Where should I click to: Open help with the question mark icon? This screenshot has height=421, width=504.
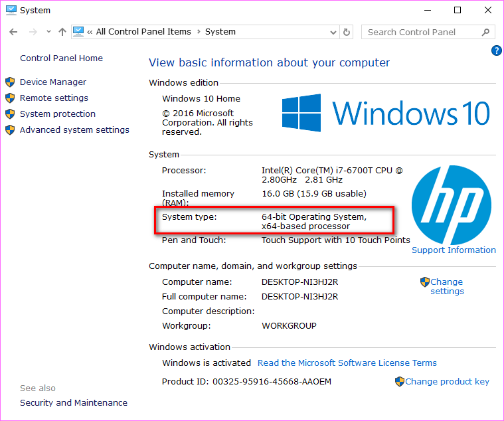click(496, 50)
